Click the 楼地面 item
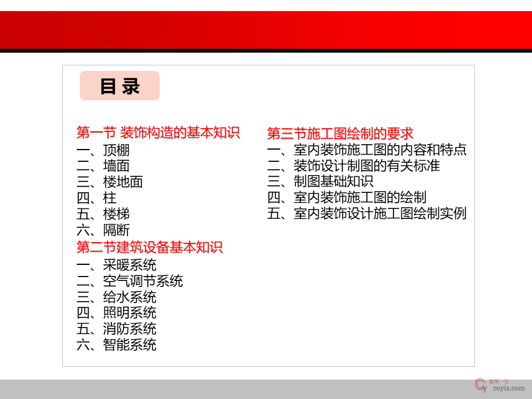Screen dimensions: 532x399 tap(123, 182)
